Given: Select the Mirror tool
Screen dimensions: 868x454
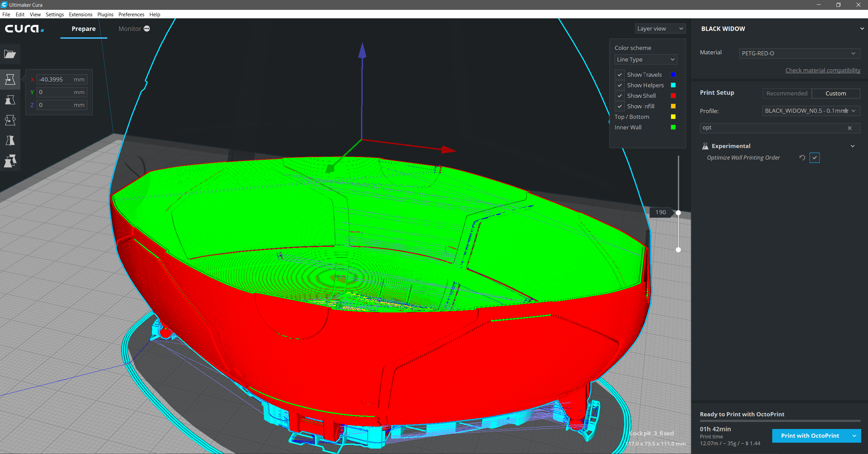Looking at the screenshot, I should (10, 140).
